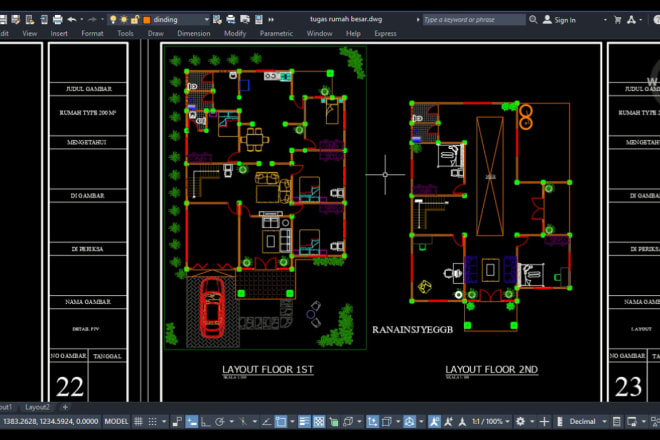Toggle ortho mode icon

pyautogui.click(x=205, y=421)
